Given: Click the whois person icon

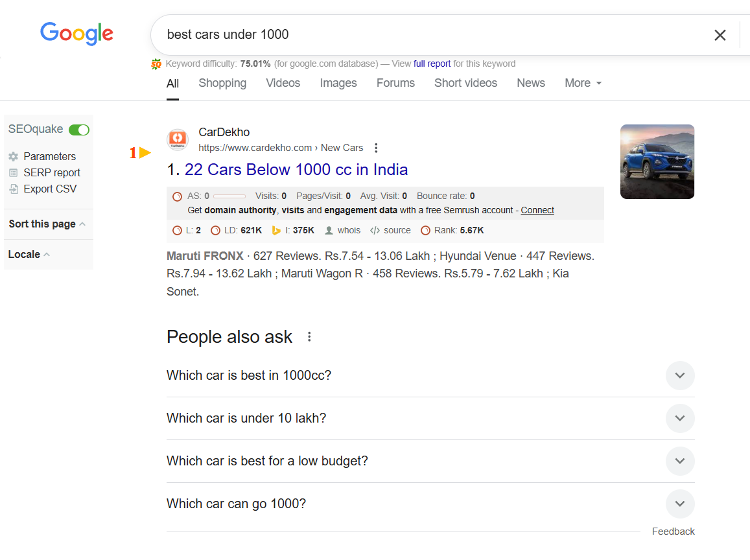Looking at the screenshot, I should 329,230.
